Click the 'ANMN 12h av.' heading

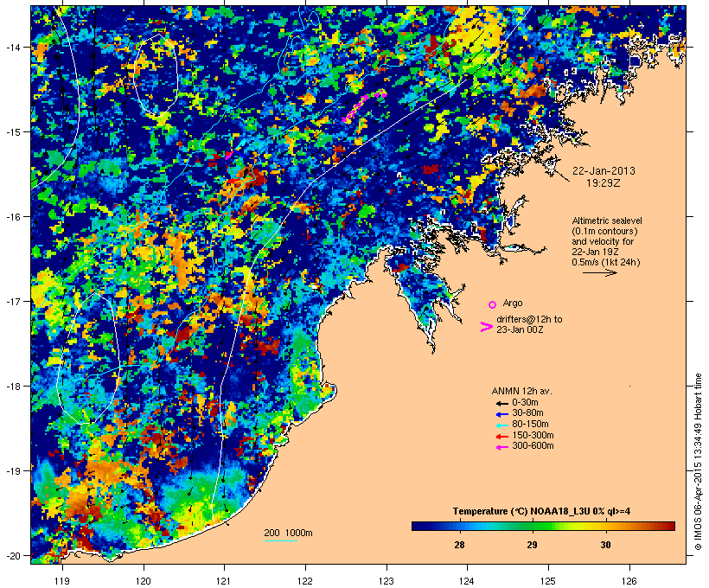(x=521, y=391)
